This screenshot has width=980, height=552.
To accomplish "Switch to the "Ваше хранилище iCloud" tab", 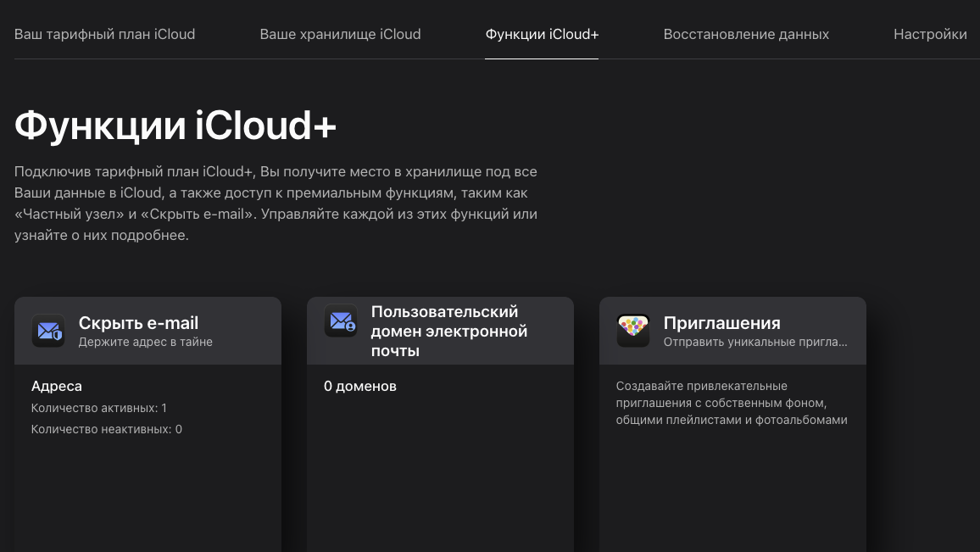I will (340, 35).
